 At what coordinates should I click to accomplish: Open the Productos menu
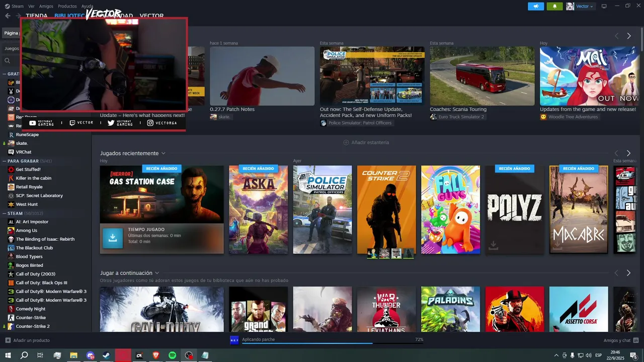(67, 6)
